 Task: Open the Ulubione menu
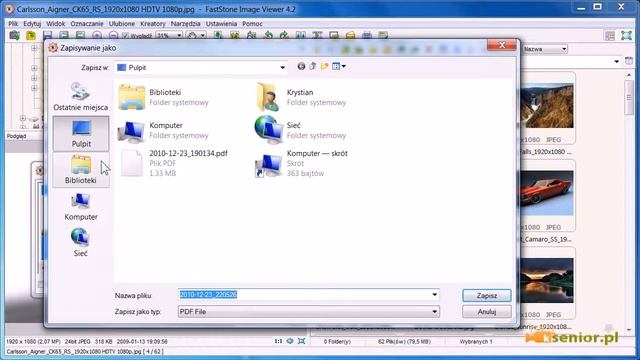click(x=122, y=24)
